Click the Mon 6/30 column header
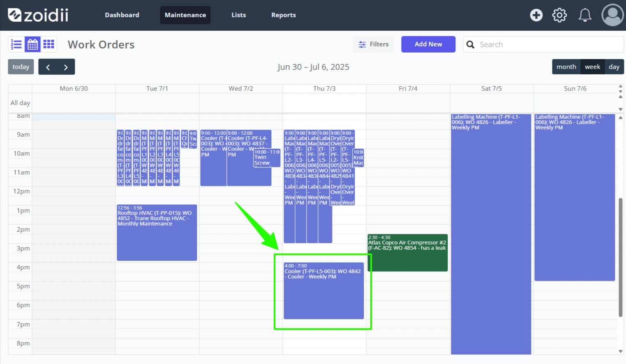This screenshot has width=626, height=364. coord(74,88)
